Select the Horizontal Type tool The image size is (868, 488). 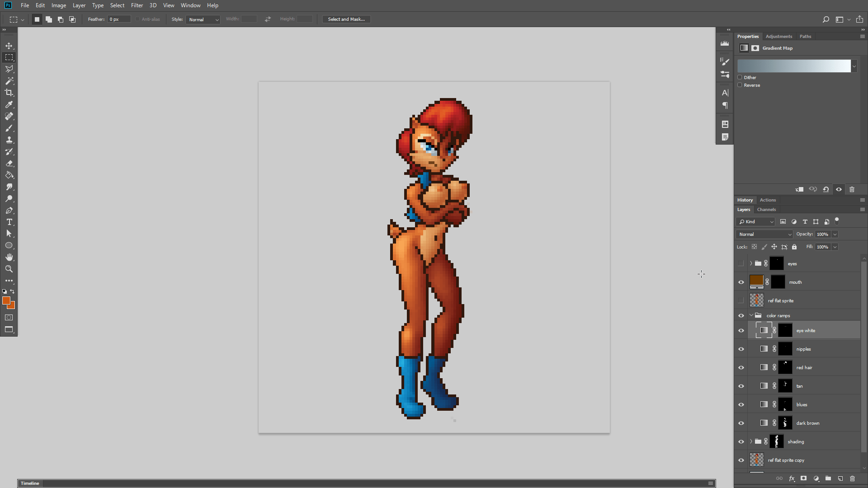(9, 222)
